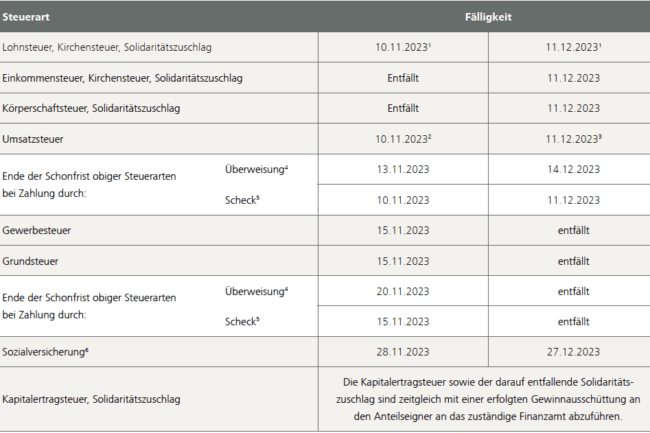This screenshot has height=433, width=650.
Task: Click the 14.12.2023 Überweisung Schonfrist date
Action: [x=573, y=169]
